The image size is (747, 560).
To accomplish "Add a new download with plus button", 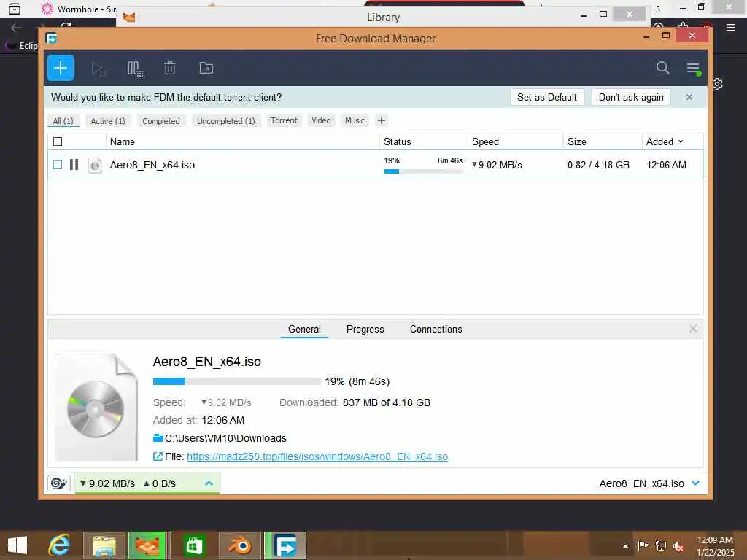I will [61, 68].
